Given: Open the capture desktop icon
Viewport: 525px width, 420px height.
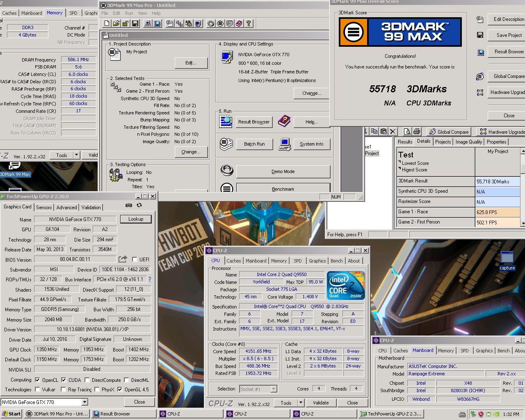Looking at the screenshot, I should (507, 261).
